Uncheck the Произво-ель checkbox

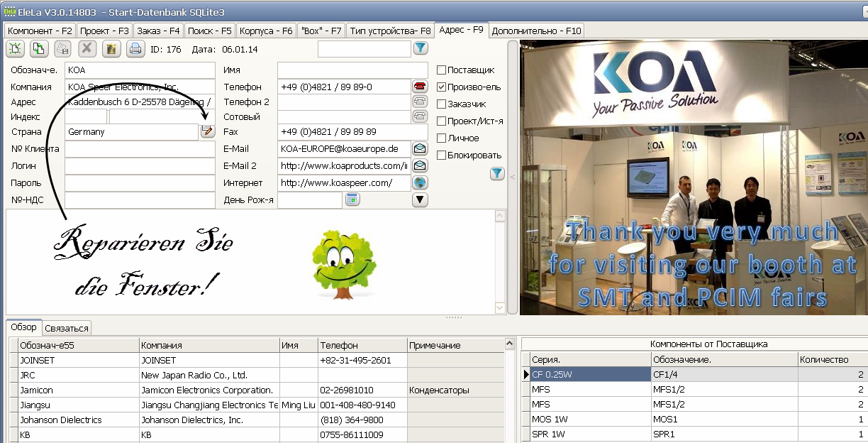pos(441,87)
